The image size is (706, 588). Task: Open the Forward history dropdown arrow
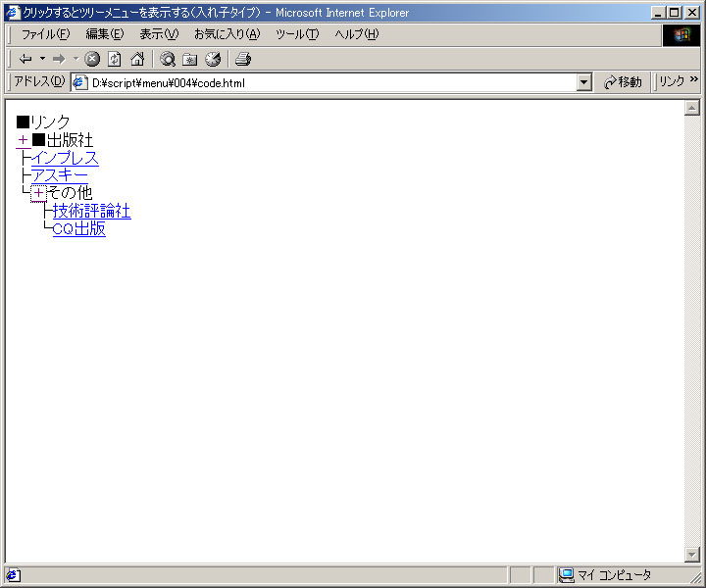[76, 59]
